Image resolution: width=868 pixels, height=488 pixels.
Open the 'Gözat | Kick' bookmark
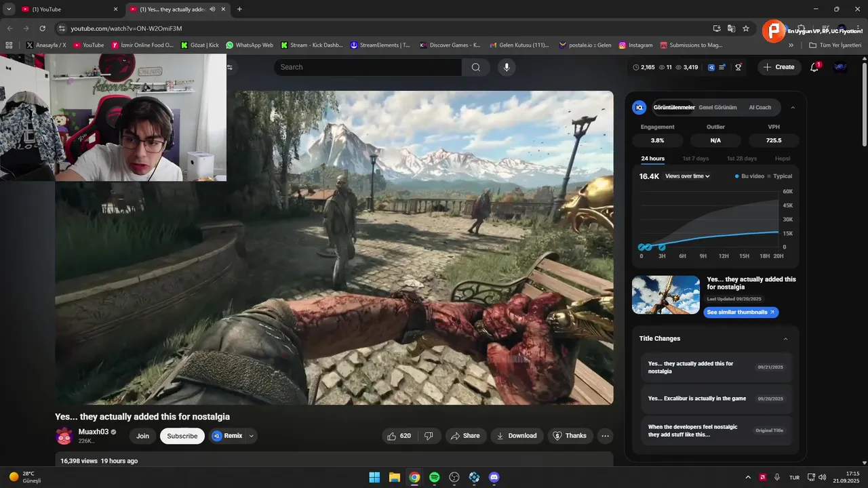[200, 45]
